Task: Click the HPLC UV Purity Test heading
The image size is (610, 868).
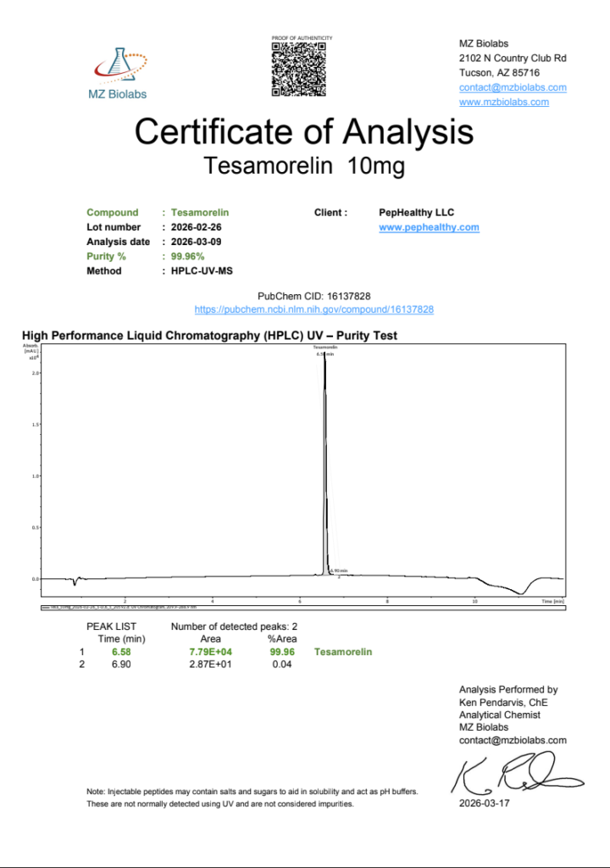Action: pos(209,336)
